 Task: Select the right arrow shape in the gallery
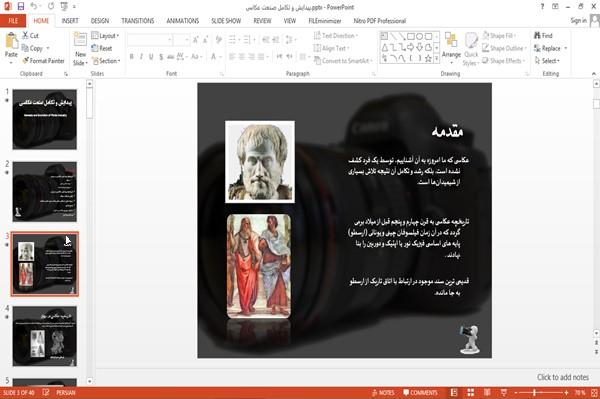pyautogui.click(x=411, y=47)
